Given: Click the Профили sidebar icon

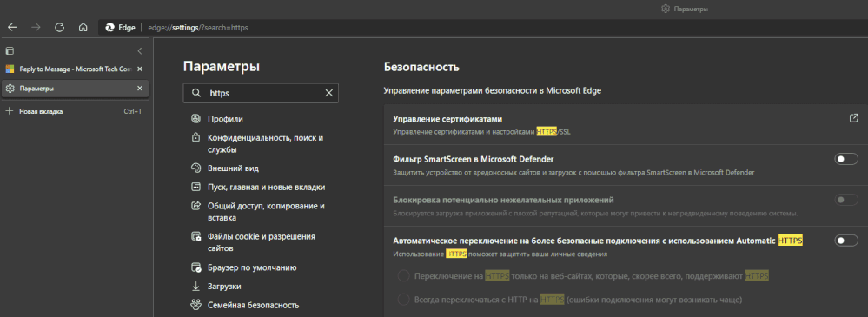Looking at the screenshot, I should (x=195, y=119).
